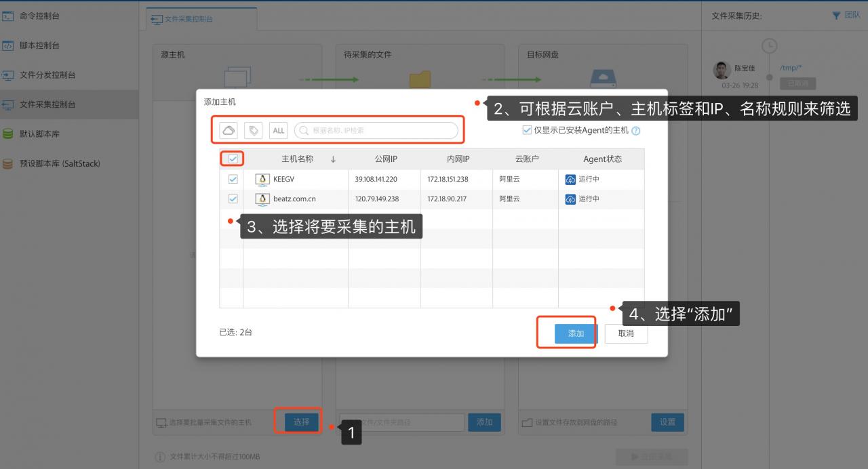Click the 设置 button for target disk path

tap(667, 422)
